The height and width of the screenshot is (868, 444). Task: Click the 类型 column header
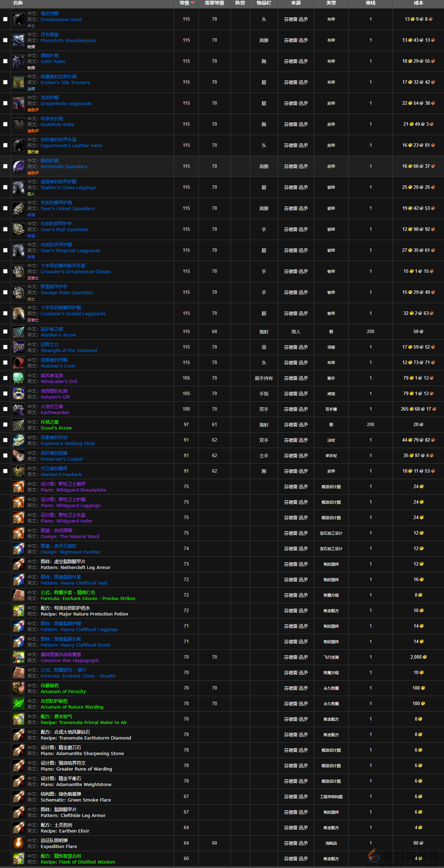(x=331, y=3)
